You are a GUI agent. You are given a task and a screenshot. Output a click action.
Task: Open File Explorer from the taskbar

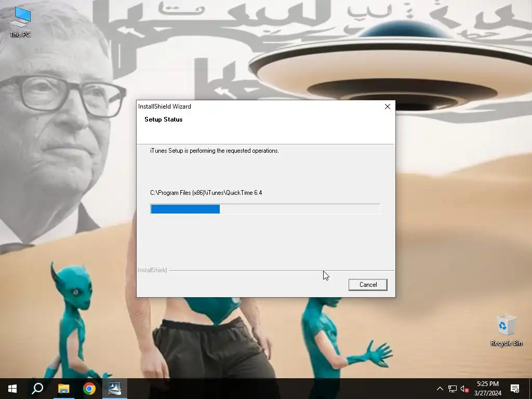pos(63,389)
